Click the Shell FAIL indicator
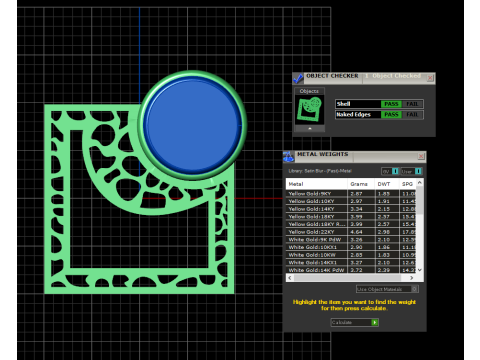 coord(412,104)
